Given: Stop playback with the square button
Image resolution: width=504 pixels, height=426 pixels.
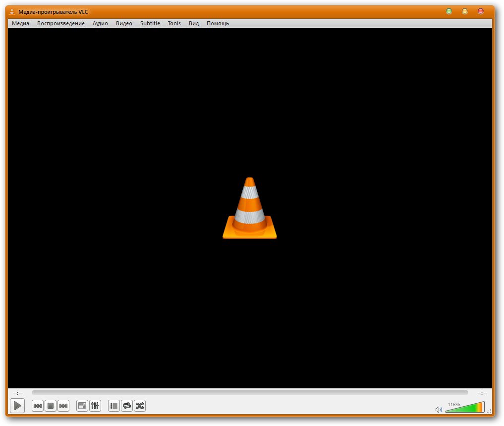Looking at the screenshot, I should (51, 406).
